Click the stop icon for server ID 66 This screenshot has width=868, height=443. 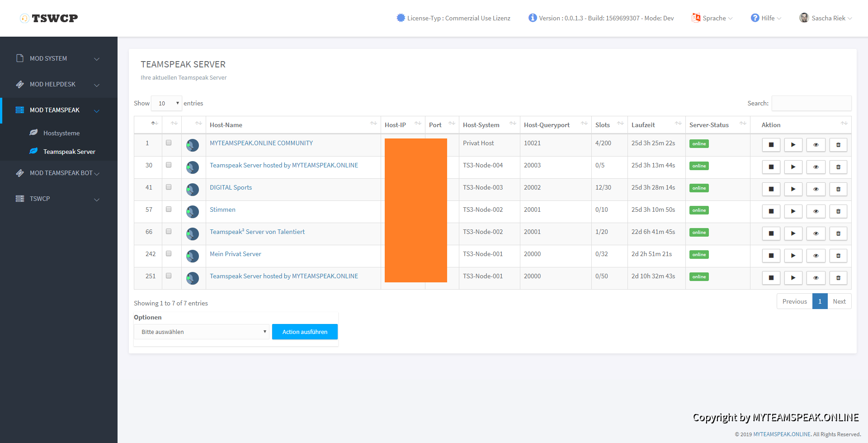[x=771, y=233]
